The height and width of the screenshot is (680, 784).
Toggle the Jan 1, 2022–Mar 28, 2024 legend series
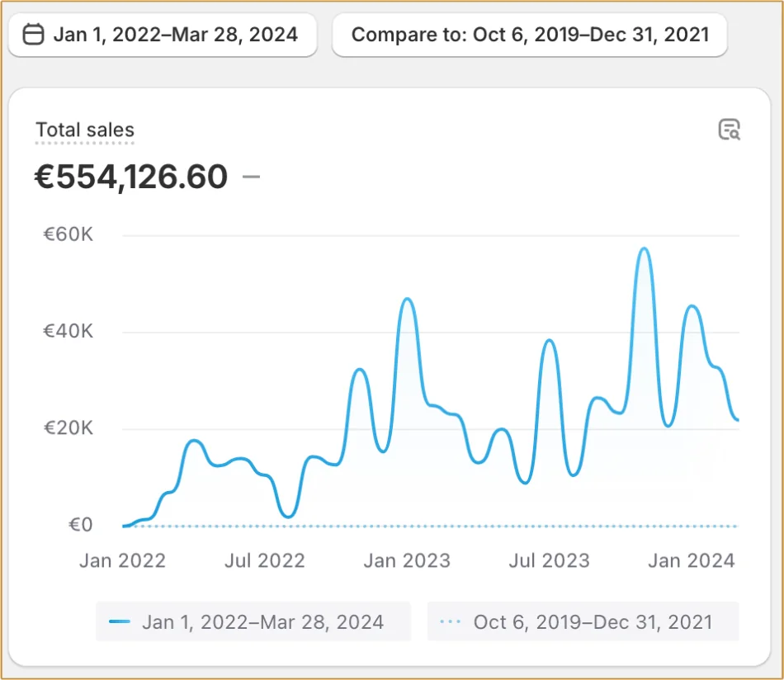point(253,621)
